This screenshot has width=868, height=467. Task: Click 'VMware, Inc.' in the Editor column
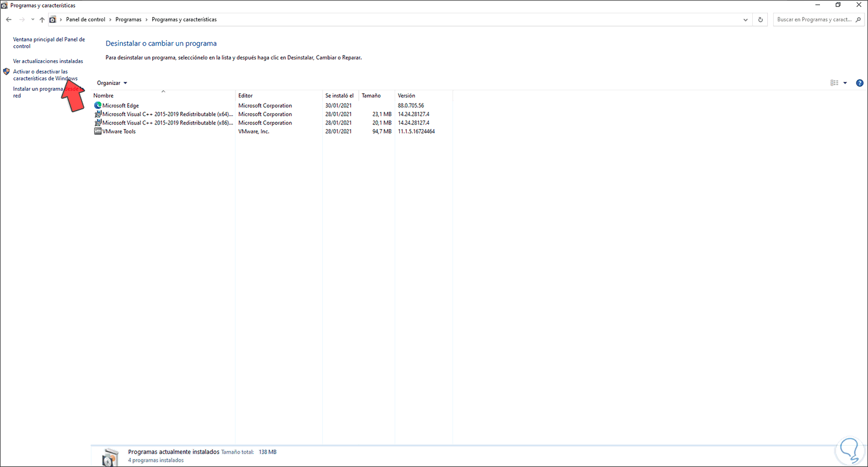(254, 131)
